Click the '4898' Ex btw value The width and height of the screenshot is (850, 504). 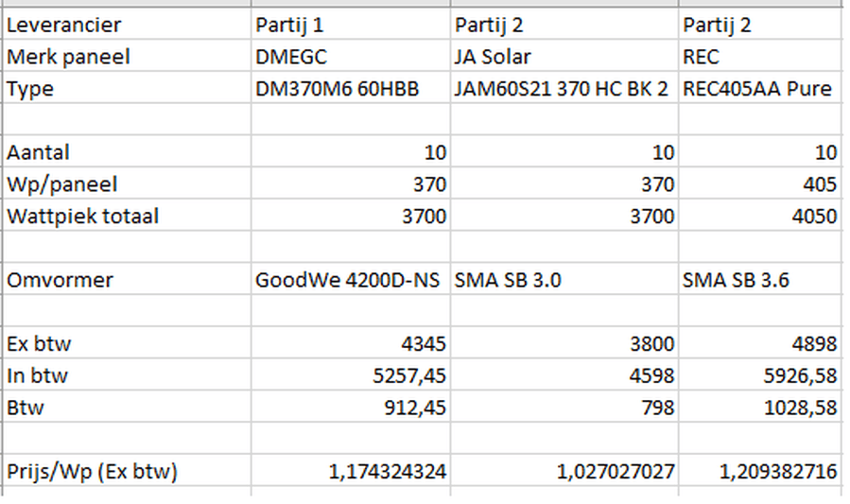click(761, 343)
